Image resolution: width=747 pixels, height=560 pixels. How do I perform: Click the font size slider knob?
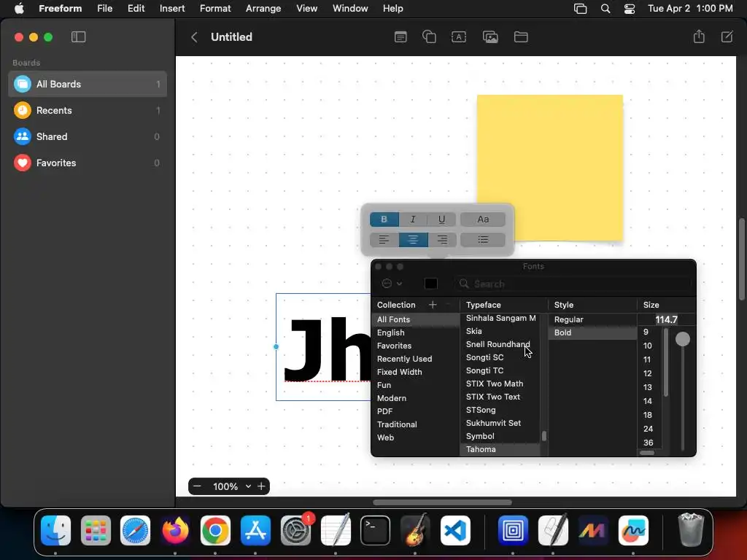(683, 339)
